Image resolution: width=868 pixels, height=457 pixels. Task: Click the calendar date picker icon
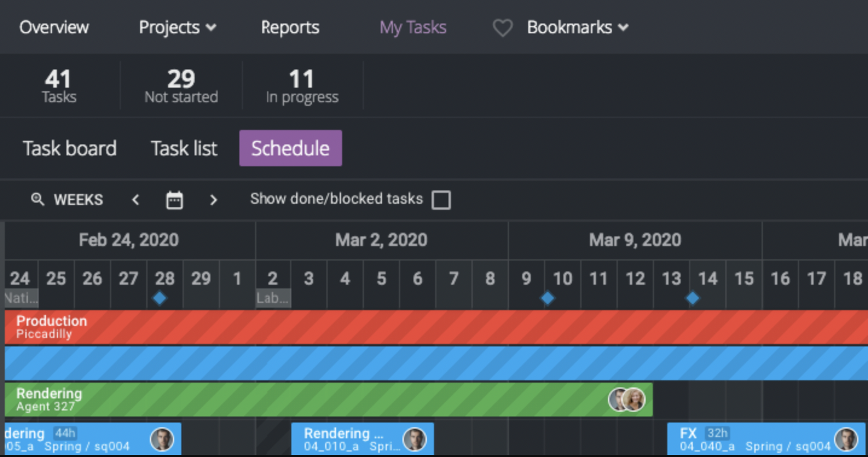(174, 200)
